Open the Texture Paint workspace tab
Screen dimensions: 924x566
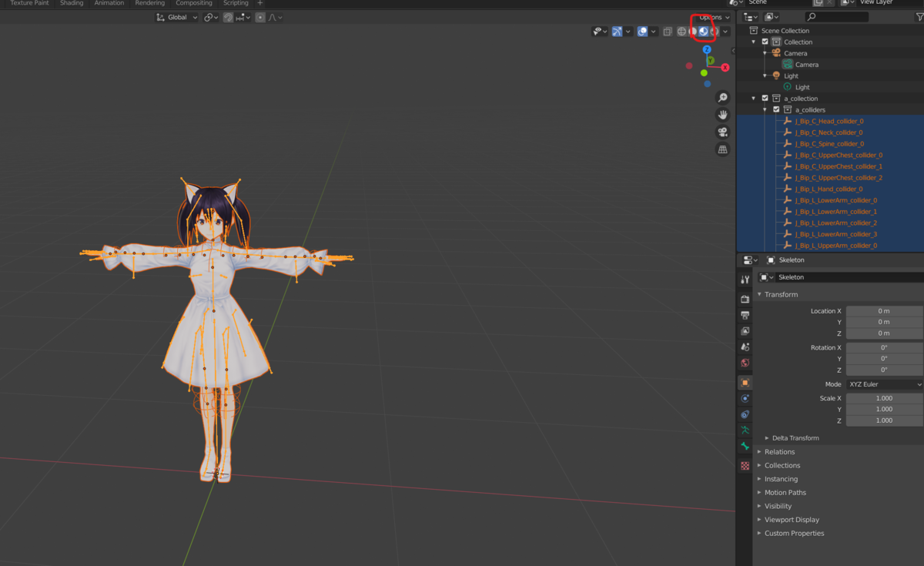[29, 3]
